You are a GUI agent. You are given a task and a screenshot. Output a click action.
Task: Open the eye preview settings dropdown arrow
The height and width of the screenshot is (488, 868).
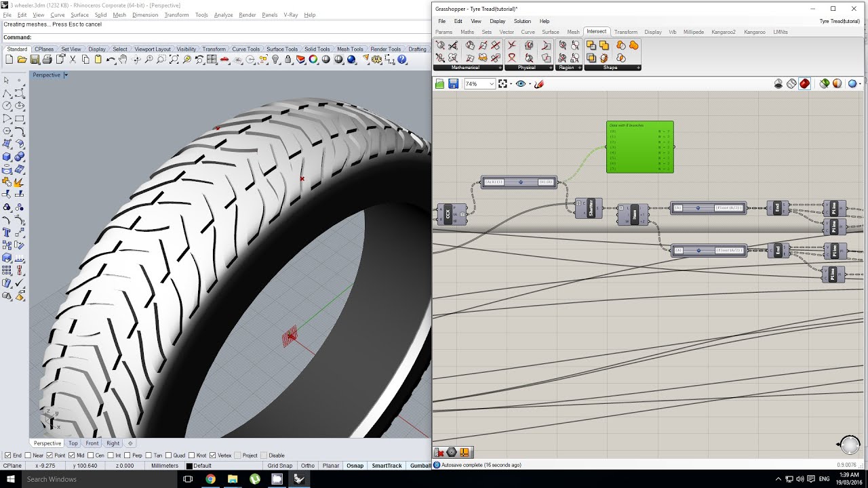point(529,84)
